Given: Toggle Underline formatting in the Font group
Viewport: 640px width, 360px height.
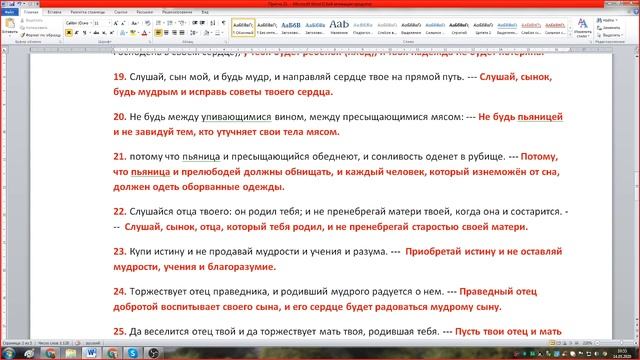Looking at the screenshot, I should click(x=84, y=33).
